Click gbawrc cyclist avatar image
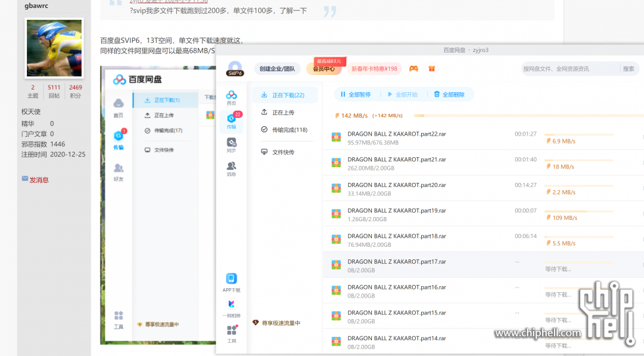Image resolution: width=644 pixels, height=356 pixels. click(54, 48)
